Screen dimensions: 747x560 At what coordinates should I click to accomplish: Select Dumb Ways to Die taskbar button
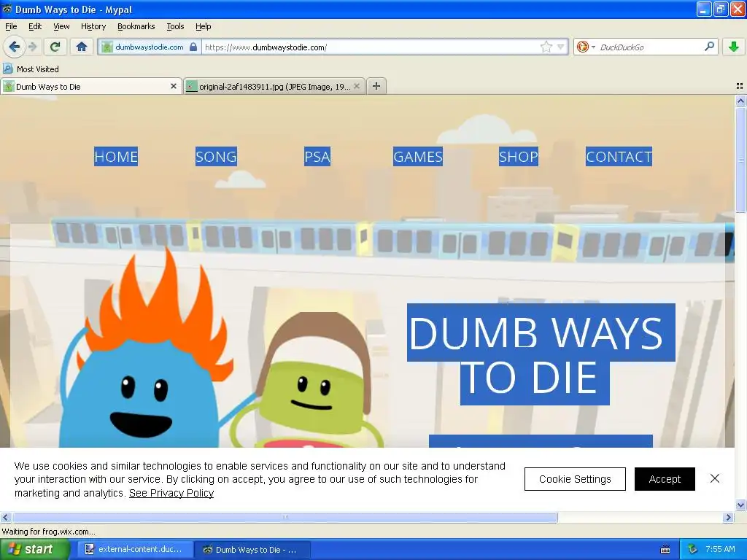[x=252, y=550]
